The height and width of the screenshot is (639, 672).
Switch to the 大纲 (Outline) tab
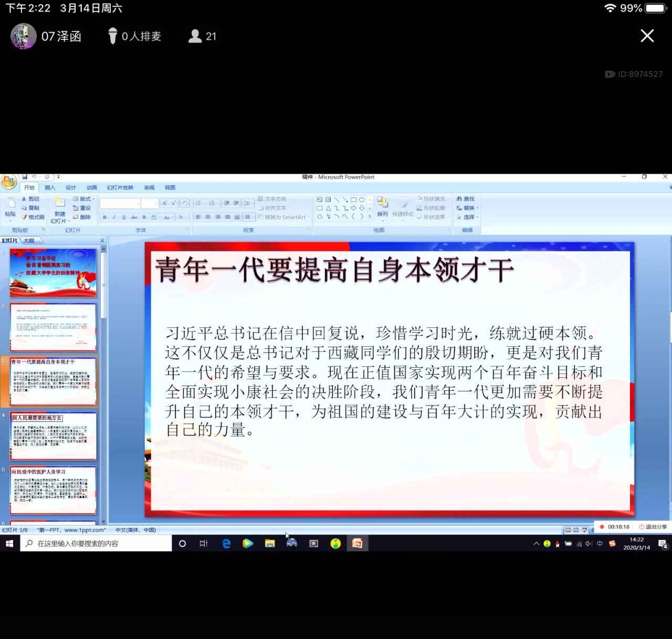pos(29,240)
